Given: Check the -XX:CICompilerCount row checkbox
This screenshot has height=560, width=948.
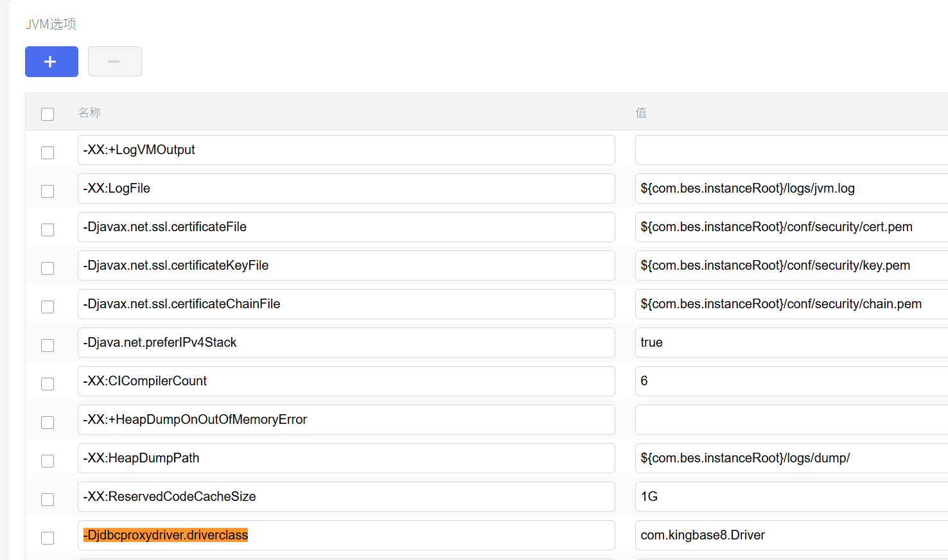Looking at the screenshot, I should [x=48, y=384].
